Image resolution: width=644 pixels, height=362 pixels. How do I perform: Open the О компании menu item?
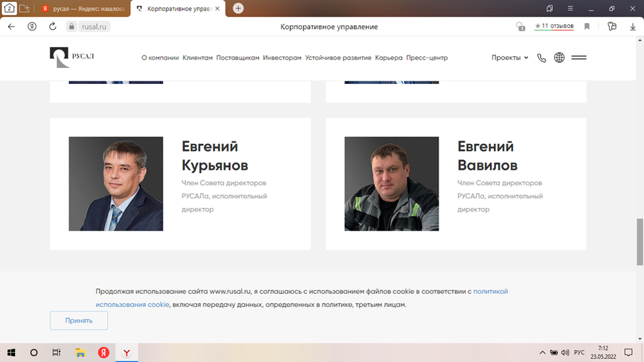coord(161,57)
